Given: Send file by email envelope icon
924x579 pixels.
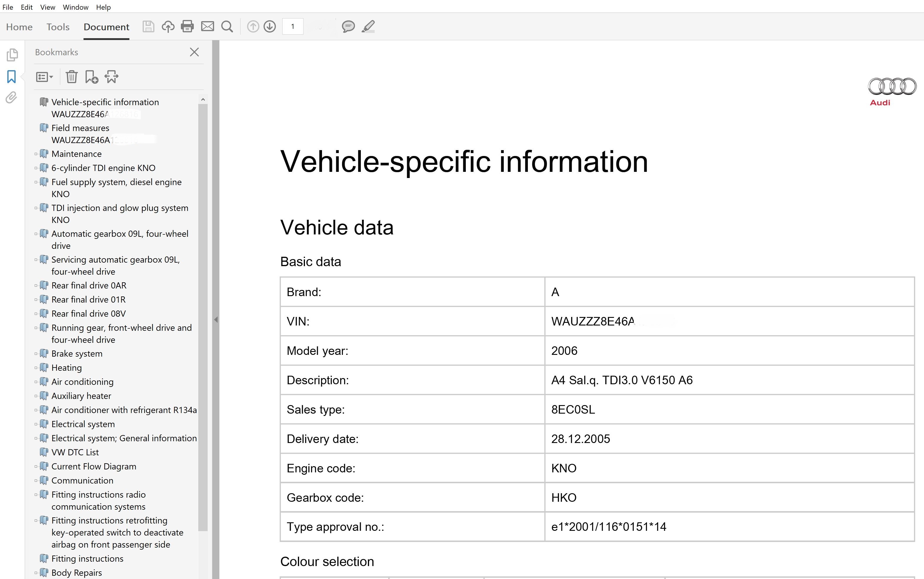Looking at the screenshot, I should pyautogui.click(x=207, y=26).
